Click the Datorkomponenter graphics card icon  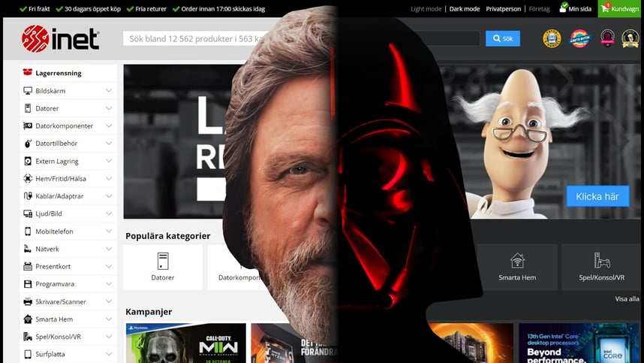[x=28, y=126]
